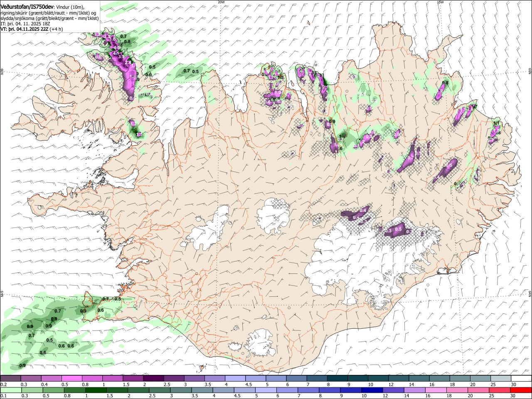
Task: Click the '(+4 h)' forecast offset text
Action: [57, 29]
